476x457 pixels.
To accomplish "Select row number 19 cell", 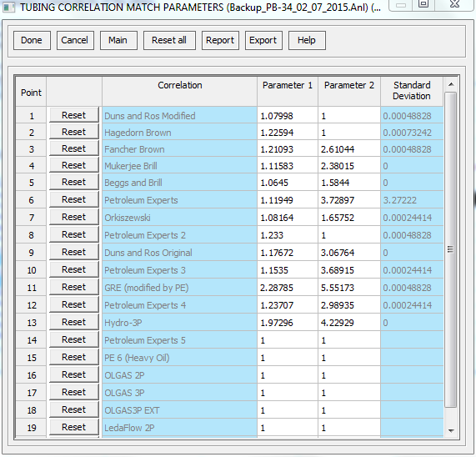I will click(x=31, y=428).
